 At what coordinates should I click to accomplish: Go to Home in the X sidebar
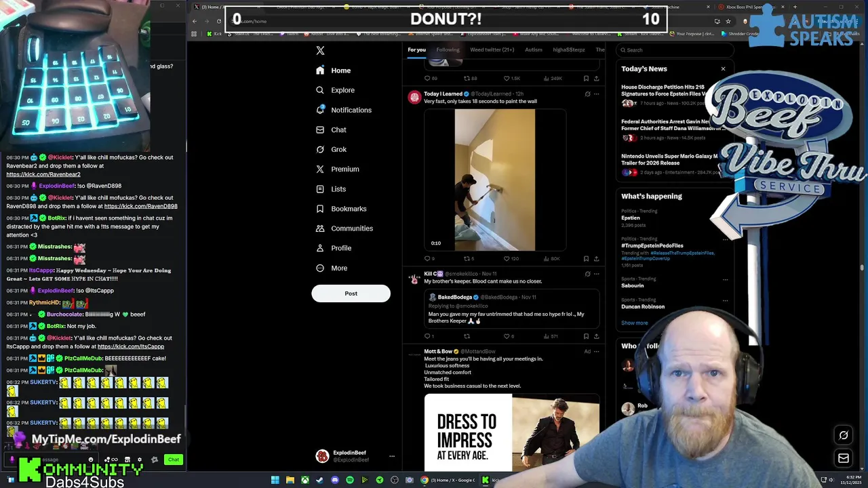(334, 70)
